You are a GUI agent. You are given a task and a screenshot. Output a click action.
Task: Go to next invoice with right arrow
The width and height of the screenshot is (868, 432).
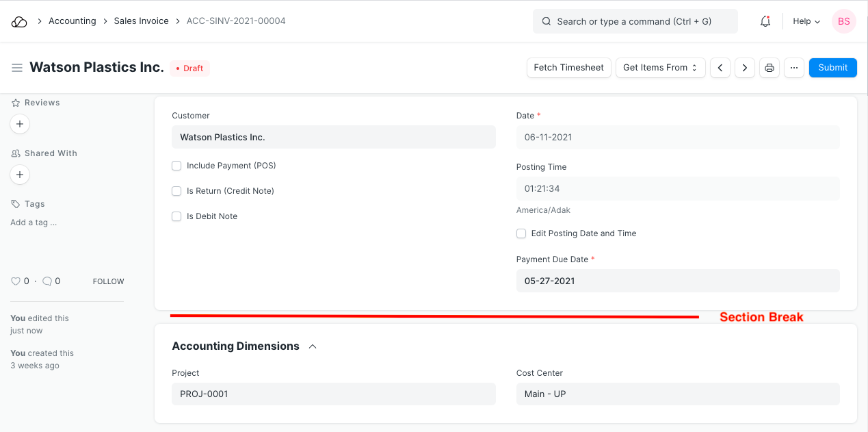(744, 68)
